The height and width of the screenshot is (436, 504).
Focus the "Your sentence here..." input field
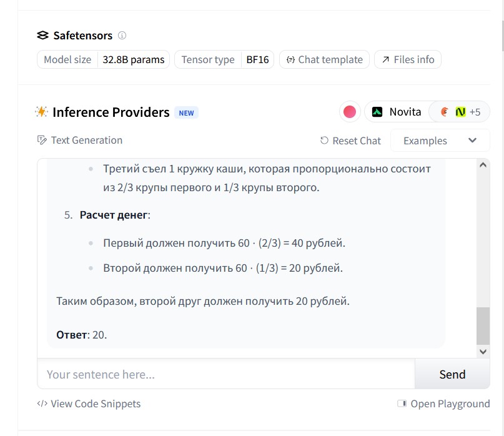point(226,374)
